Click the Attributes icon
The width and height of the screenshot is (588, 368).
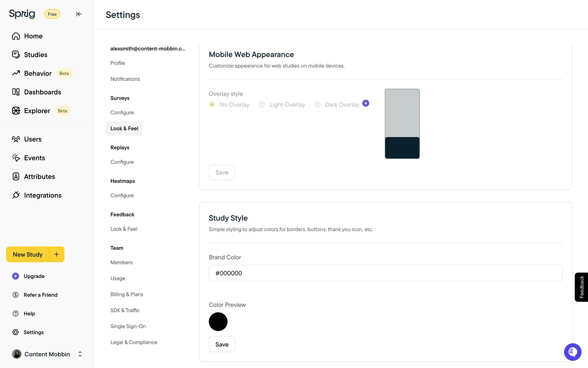(x=16, y=176)
